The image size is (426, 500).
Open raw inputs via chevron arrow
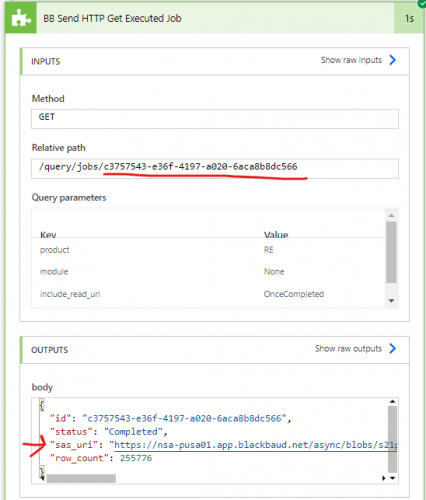(393, 60)
